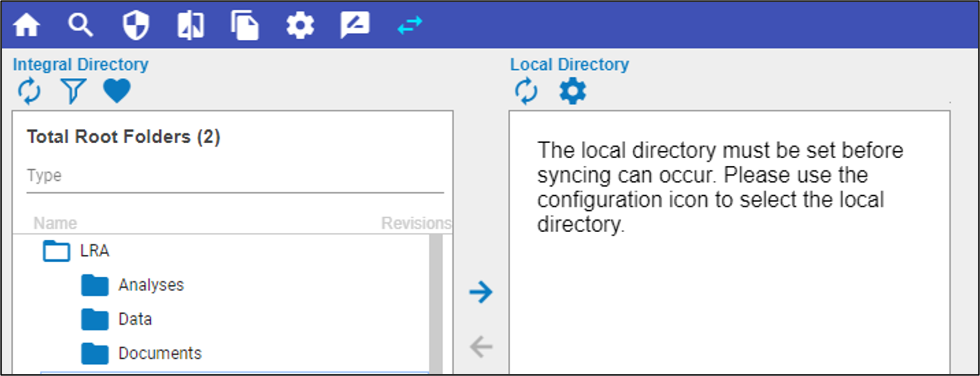Open Local Directory configuration gear
This screenshot has width=980, height=376.
(572, 91)
